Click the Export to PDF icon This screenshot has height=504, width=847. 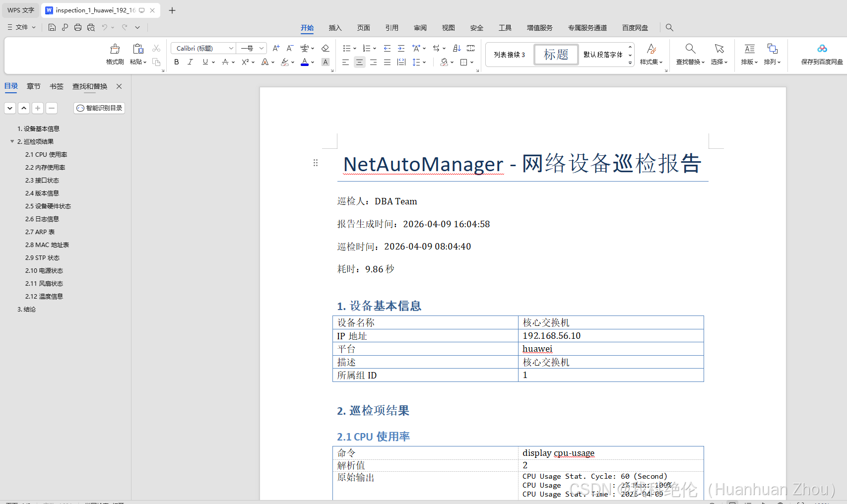pos(65,27)
